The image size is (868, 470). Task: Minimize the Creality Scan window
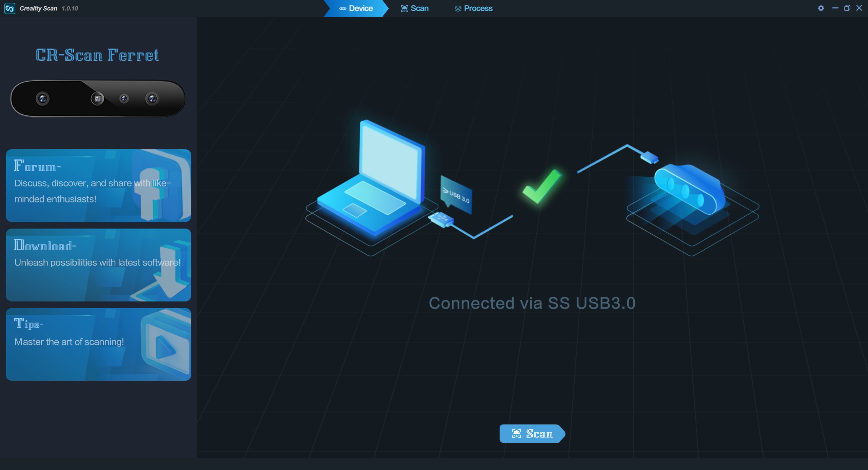coord(835,8)
